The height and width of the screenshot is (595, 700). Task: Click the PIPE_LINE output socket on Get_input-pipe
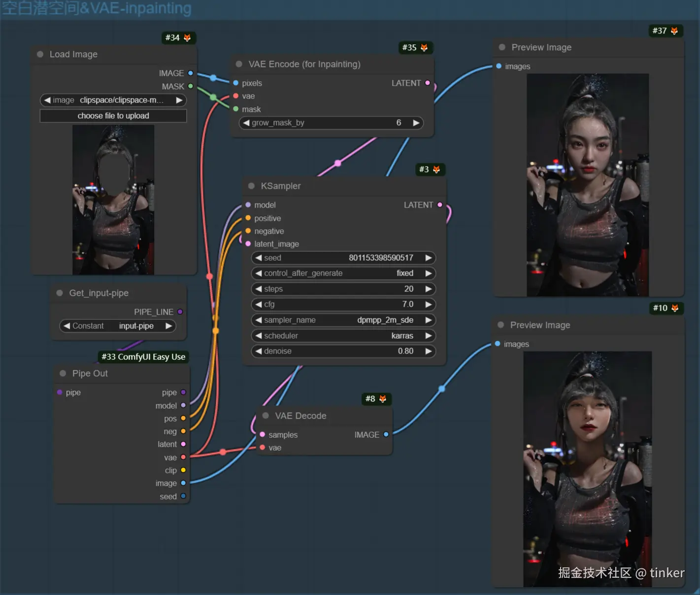[x=180, y=312]
